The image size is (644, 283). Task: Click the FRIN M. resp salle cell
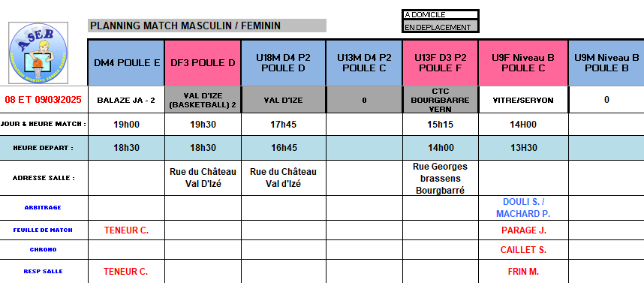tap(523, 272)
